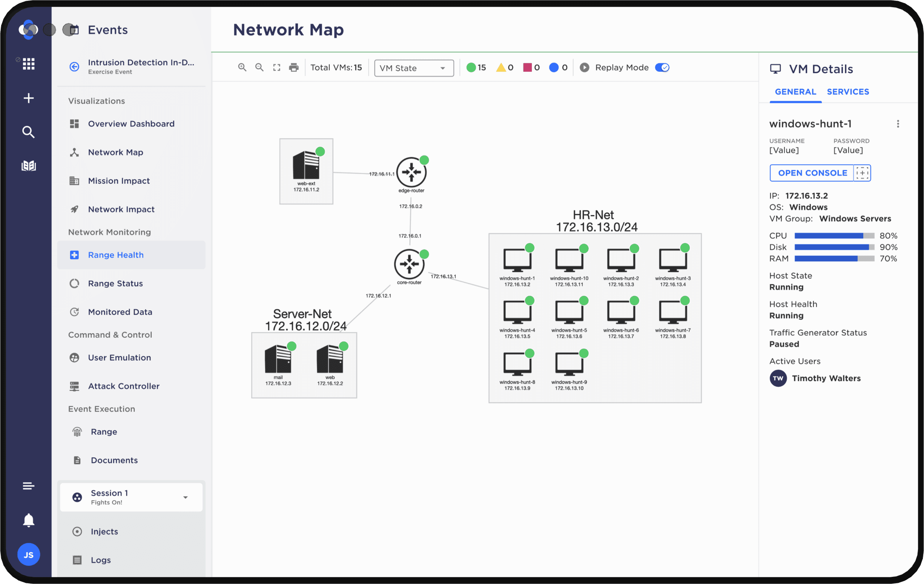Click the text lines icon above the bell
Image resolution: width=924 pixels, height=584 pixels.
tap(28, 486)
